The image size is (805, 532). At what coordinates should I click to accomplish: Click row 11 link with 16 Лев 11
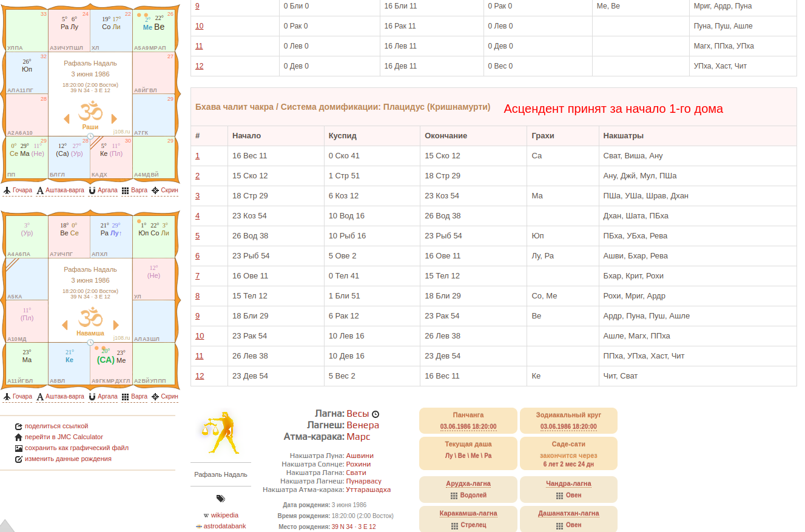(x=200, y=46)
